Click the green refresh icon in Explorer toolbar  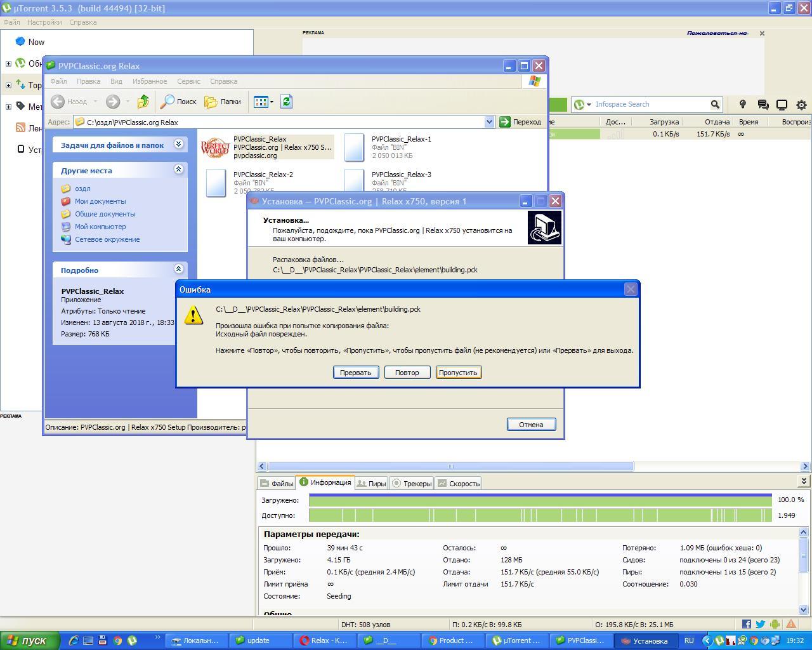point(286,102)
